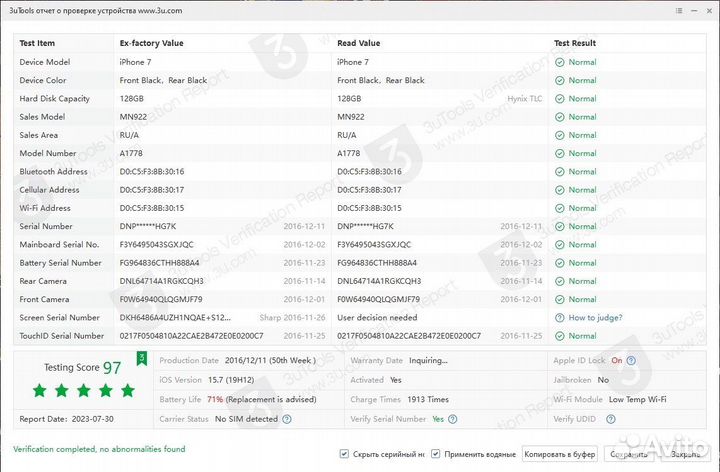The width and height of the screenshot is (720, 472).
Task: Select the 'Battery Serial Number' row label
Action: [x=60, y=263]
